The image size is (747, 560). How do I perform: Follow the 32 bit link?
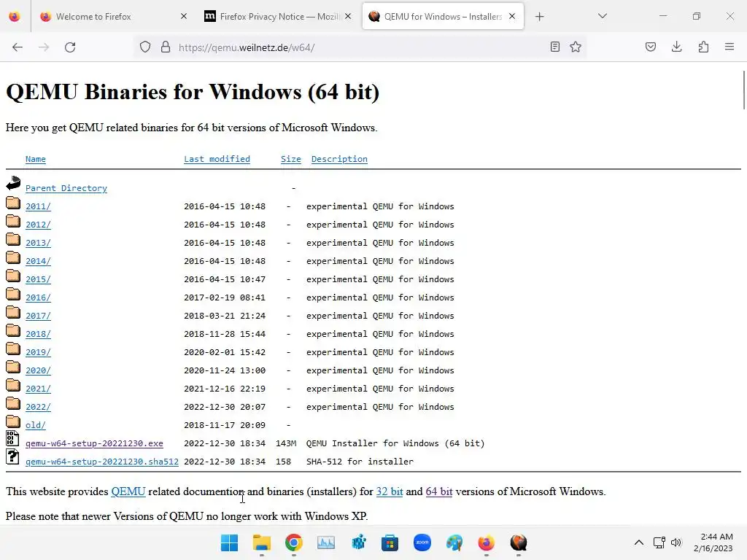390,491
